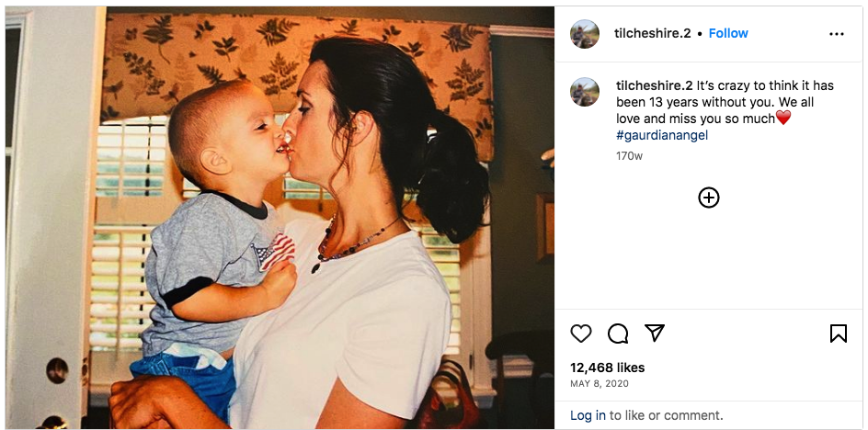The width and height of the screenshot is (868, 430).
Task: Click the caption text of post
Action: (x=725, y=110)
